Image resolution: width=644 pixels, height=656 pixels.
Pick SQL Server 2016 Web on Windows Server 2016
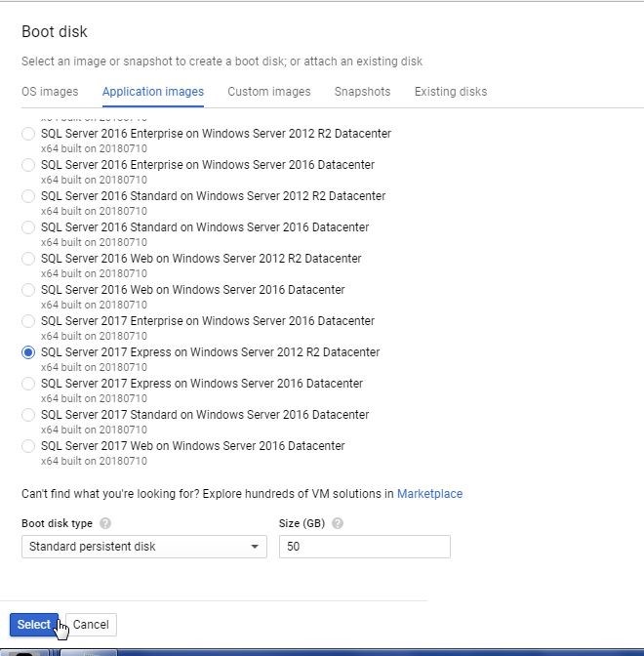28,290
